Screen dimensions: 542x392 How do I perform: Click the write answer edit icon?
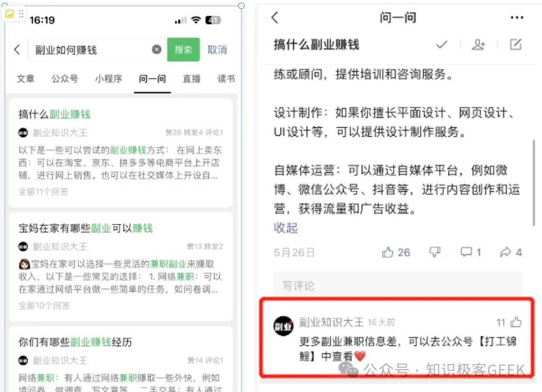(516, 44)
